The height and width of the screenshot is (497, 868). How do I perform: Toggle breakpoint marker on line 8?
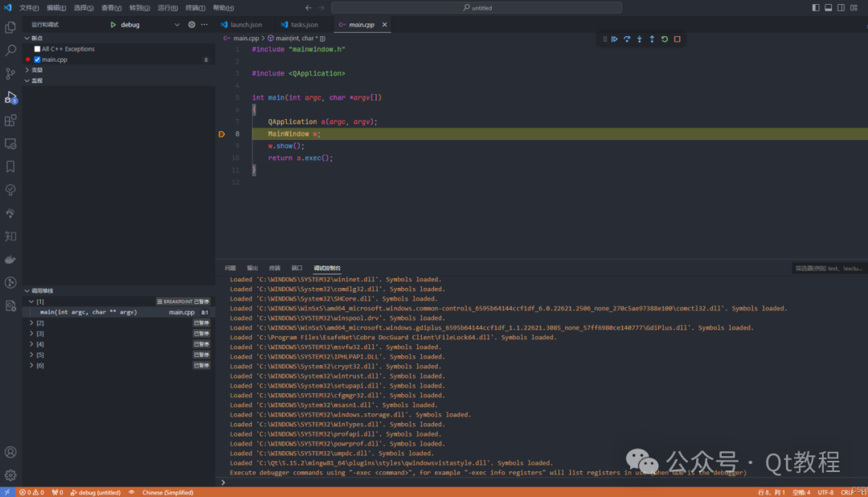(x=222, y=134)
